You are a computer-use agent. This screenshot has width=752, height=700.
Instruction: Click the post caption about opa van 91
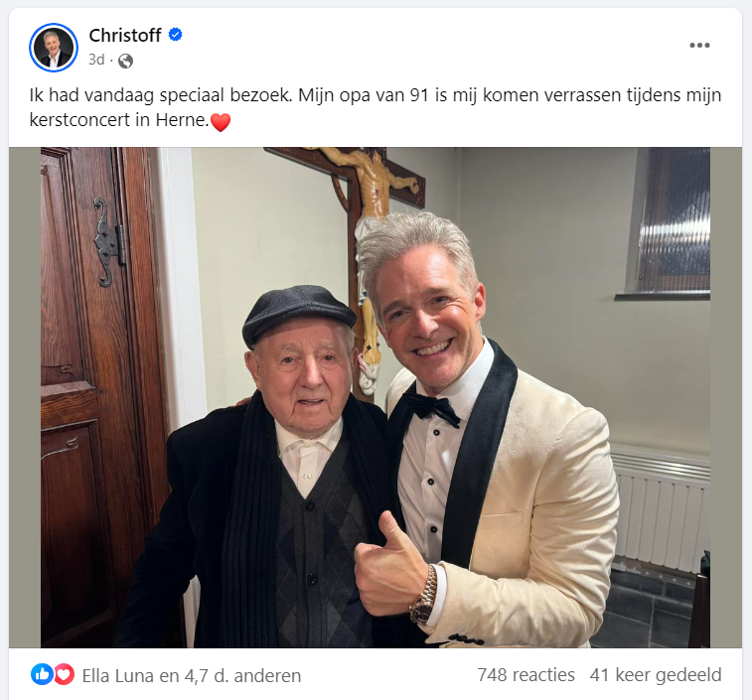pos(376,107)
